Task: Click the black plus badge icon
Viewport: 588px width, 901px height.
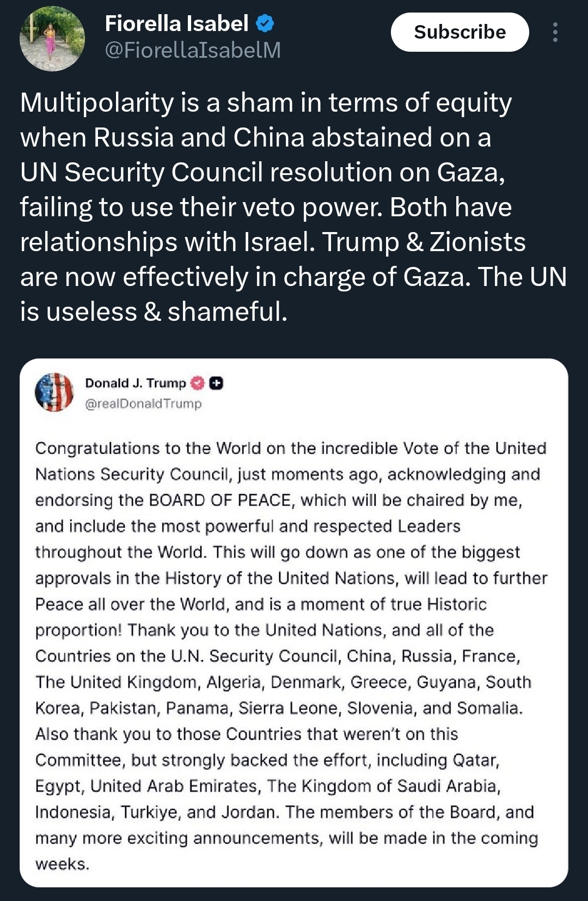Action: click(x=216, y=383)
